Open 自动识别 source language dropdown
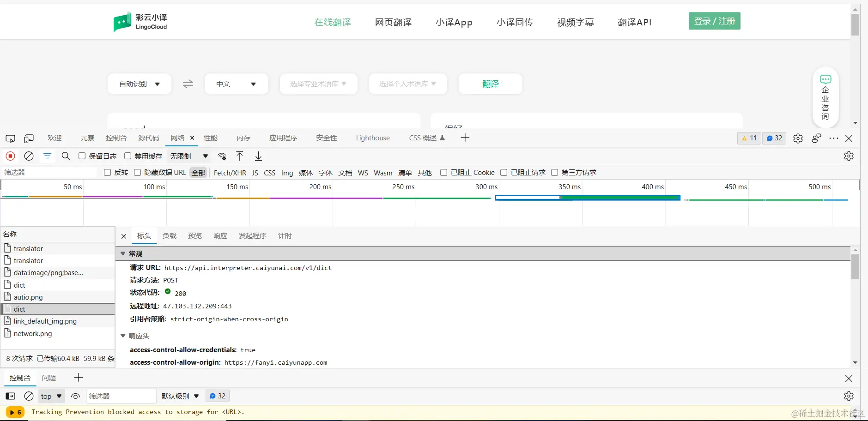 [140, 84]
